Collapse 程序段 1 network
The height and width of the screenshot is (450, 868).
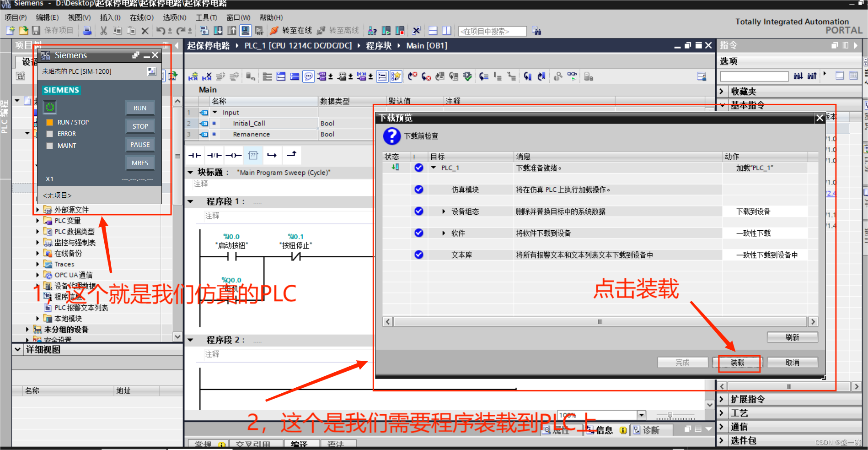click(191, 201)
